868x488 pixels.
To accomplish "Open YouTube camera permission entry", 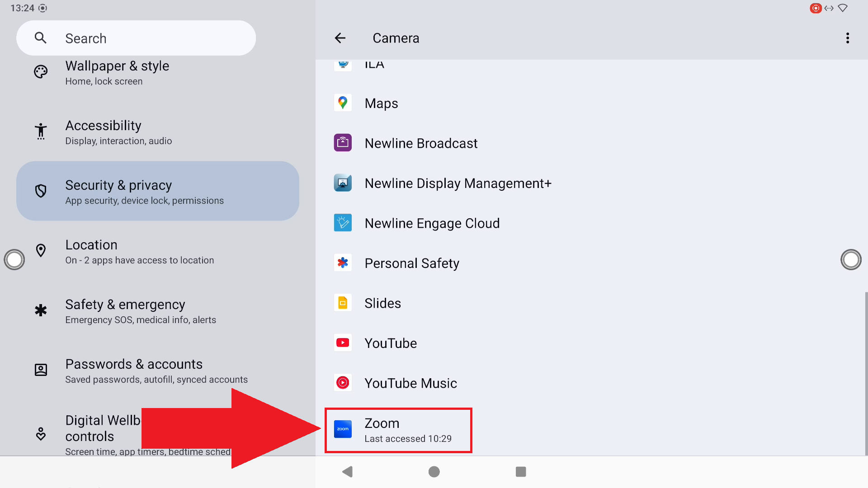I will [x=391, y=343].
